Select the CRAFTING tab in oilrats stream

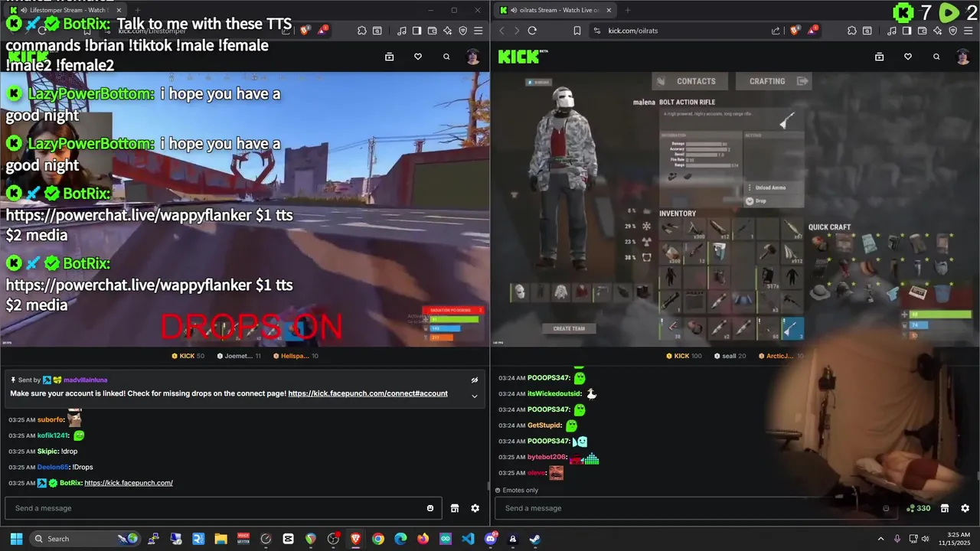773,81
